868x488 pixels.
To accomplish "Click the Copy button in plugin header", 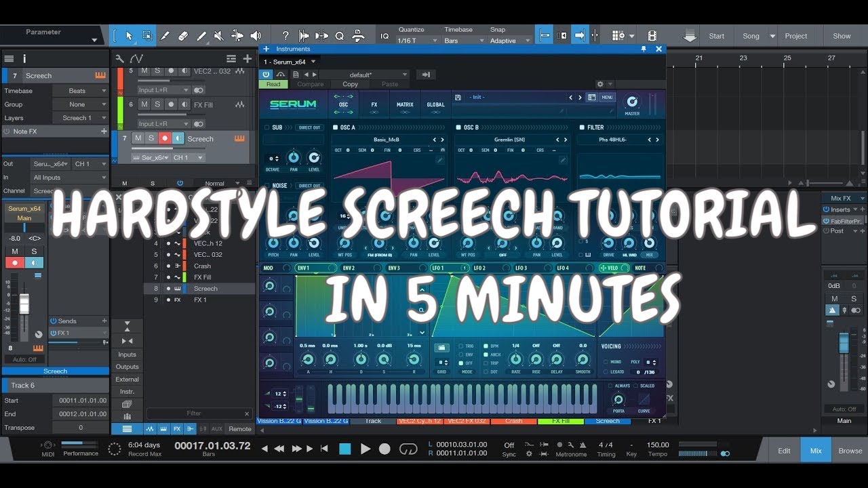I will (350, 84).
